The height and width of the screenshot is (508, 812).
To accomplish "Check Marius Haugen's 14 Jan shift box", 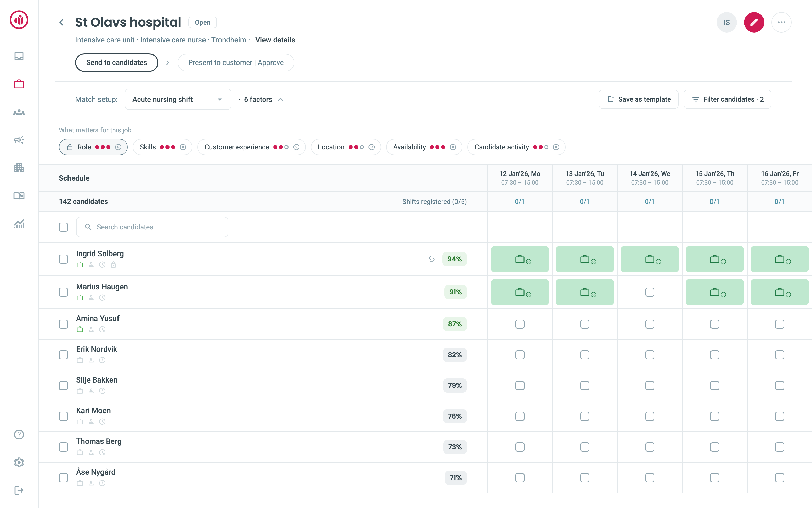I will (x=650, y=292).
